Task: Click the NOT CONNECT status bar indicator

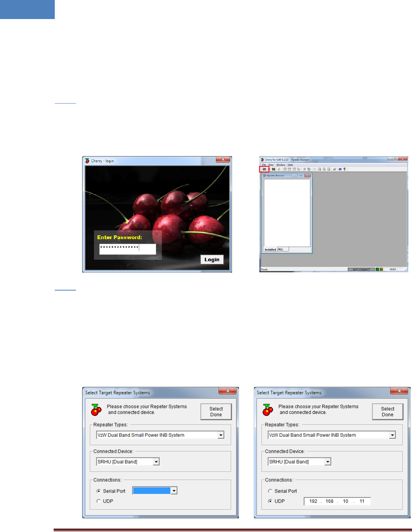Action: click(x=361, y=269)
